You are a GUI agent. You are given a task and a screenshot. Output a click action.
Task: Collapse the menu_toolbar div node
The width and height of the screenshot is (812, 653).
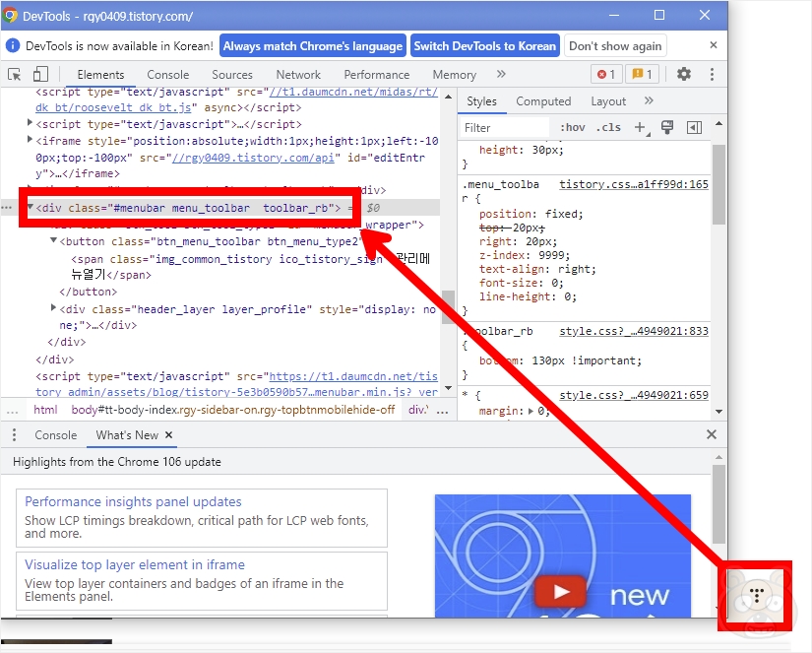[x=31, y=207]
